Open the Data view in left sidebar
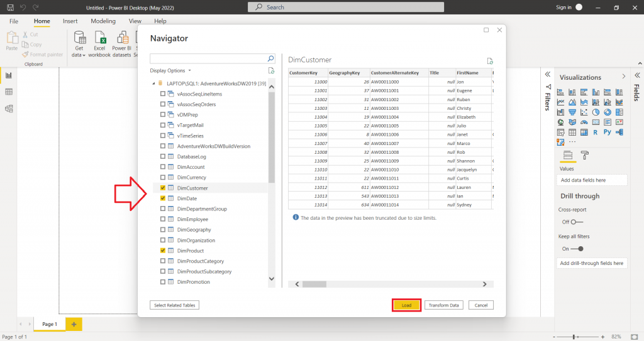This screenshot has height=341, width=644. tap(9, 92)
